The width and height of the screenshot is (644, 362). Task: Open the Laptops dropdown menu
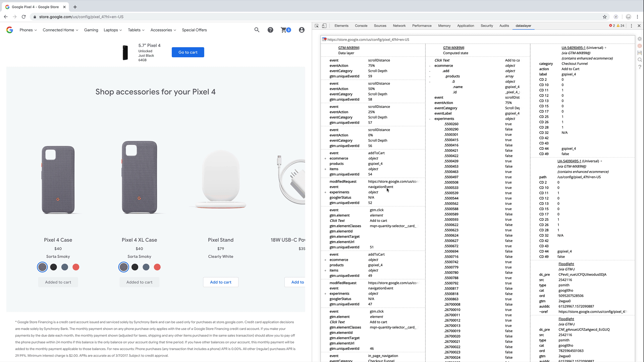pyautogui.click(x=113, y=30)
